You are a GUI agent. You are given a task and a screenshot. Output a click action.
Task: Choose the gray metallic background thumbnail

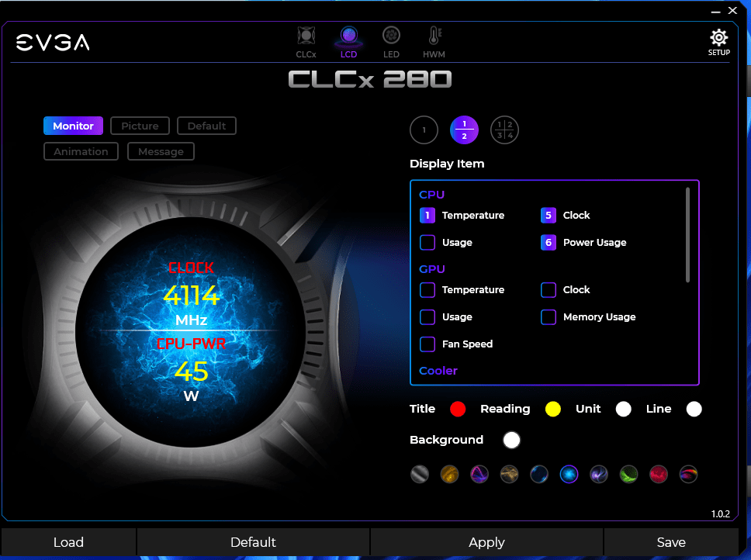420,475
